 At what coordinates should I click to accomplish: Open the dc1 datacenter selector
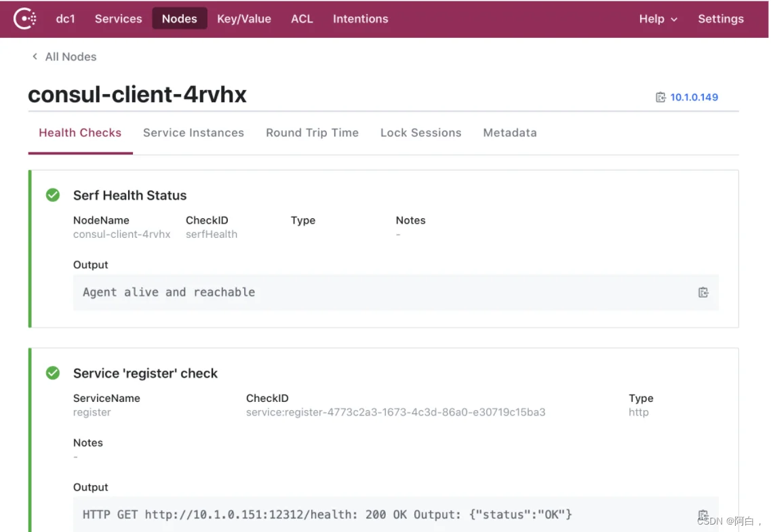(x=65, y=19)
